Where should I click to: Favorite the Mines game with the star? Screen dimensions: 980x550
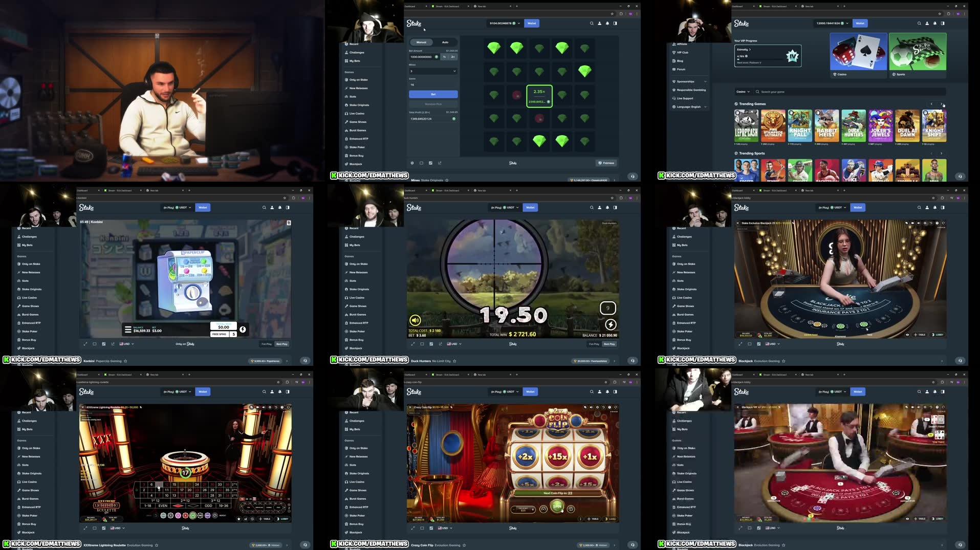pyautogui.click(x=447, y=180)
